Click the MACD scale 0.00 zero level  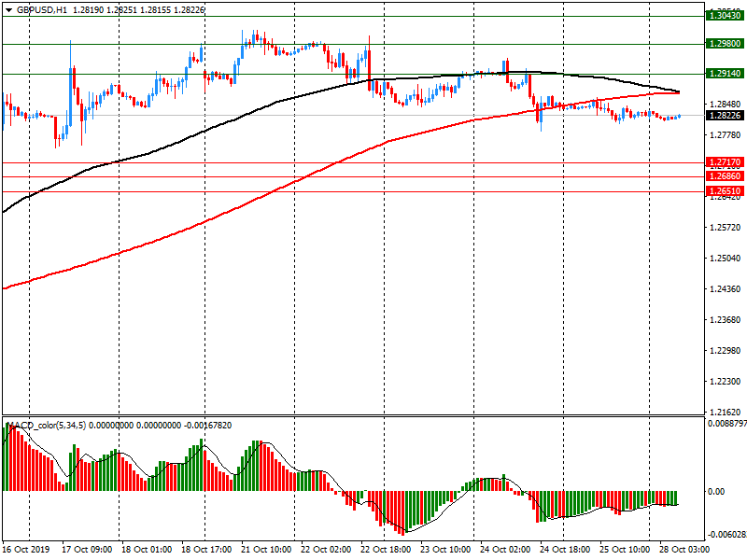(x=716, y=492)
